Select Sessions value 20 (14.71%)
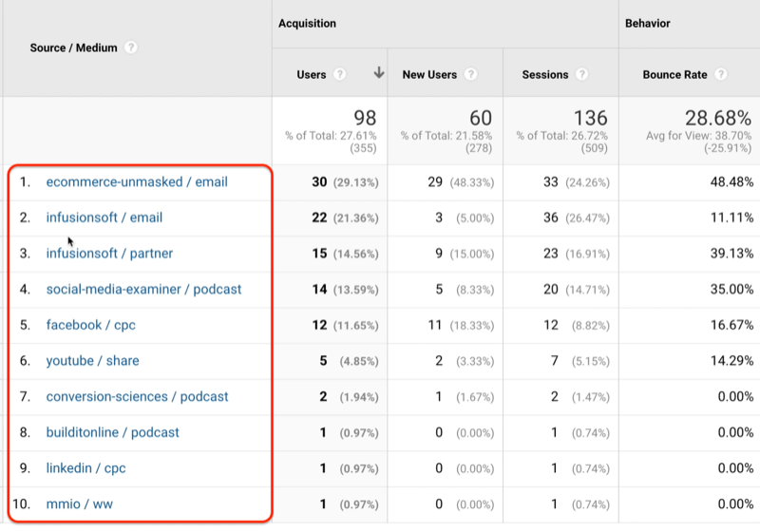The image size is (760, 532). click(577, 290)
